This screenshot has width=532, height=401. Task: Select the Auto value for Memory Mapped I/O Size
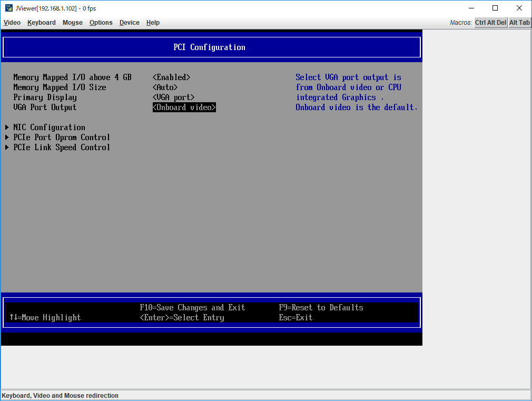165,87
